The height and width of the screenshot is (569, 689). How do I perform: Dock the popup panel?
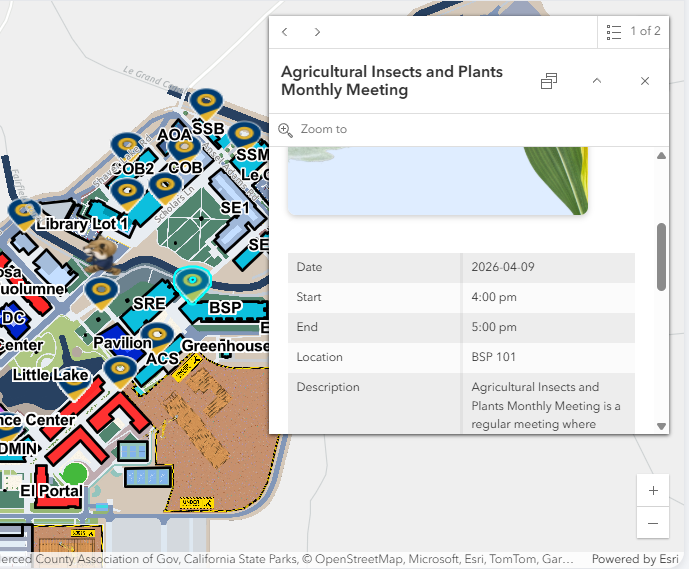(x=549, y=81)
